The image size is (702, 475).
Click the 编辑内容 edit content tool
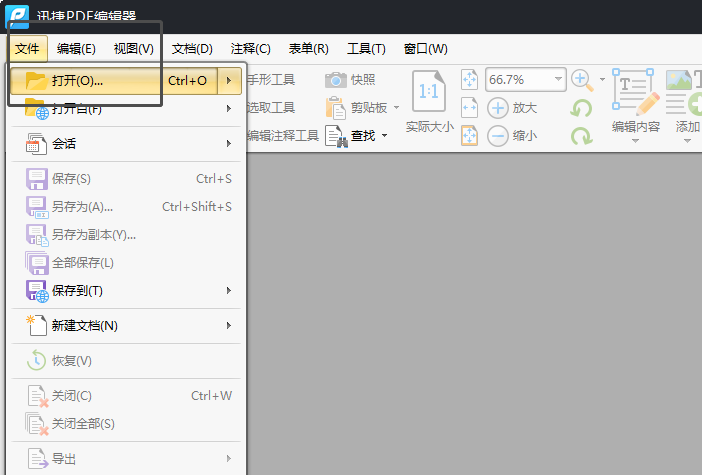[635, 101]
